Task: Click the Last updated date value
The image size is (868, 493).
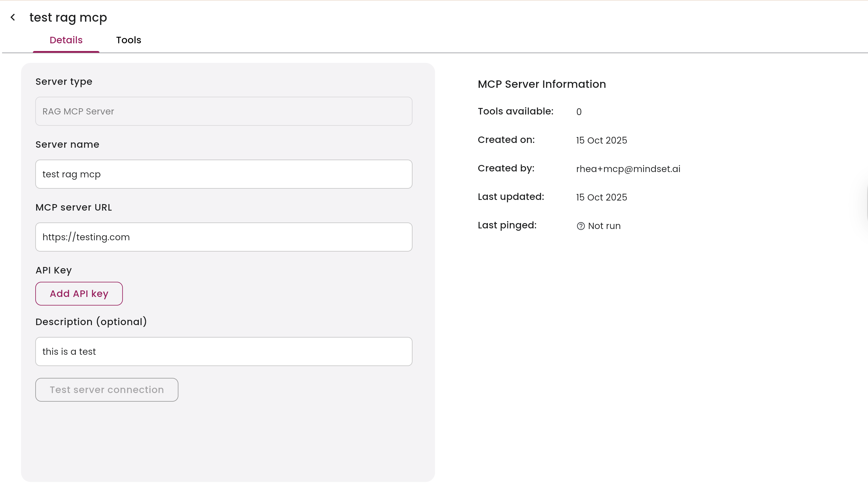Action: tap(601, 197)
